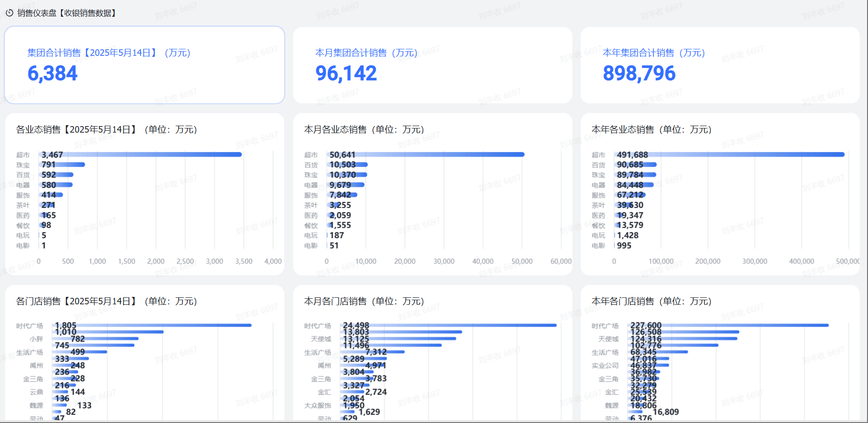Click the 天使城 label in 本月各门店销售
This screenshot has width=868, height=423.
[x=321, y=339]
